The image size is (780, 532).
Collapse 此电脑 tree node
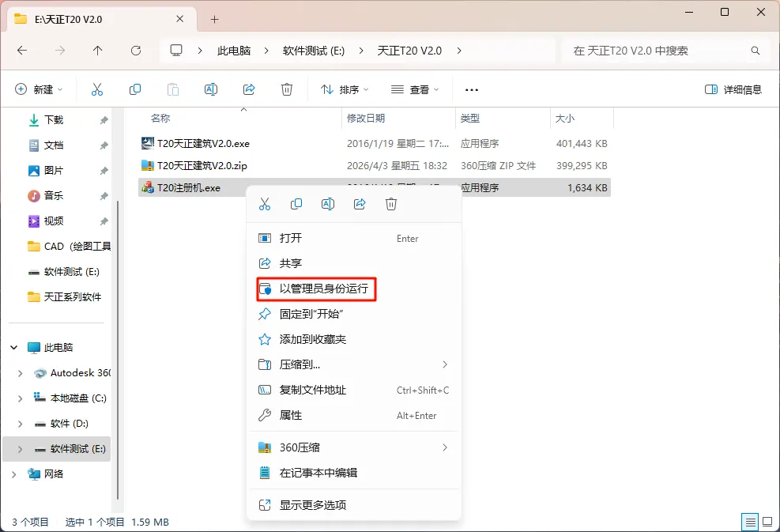(x=14, y=347)
